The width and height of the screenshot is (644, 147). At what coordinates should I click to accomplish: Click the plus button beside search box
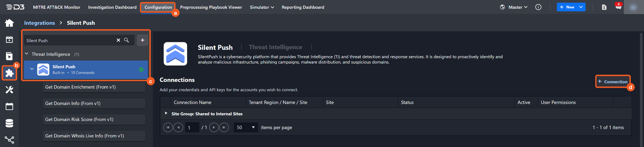(x=142, y=40)
